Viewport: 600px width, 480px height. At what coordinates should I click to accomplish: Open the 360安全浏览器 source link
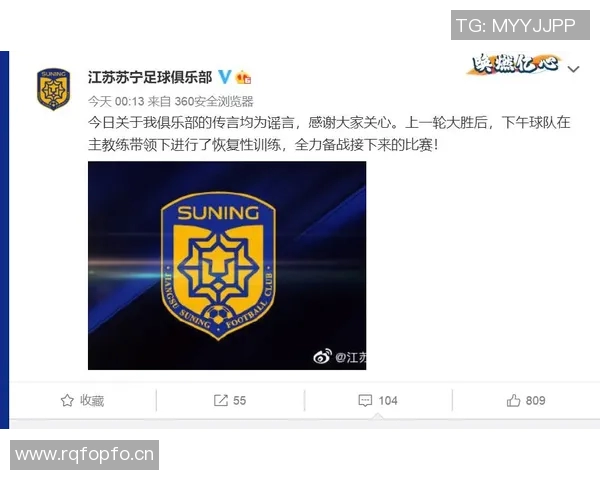[214, 101]
